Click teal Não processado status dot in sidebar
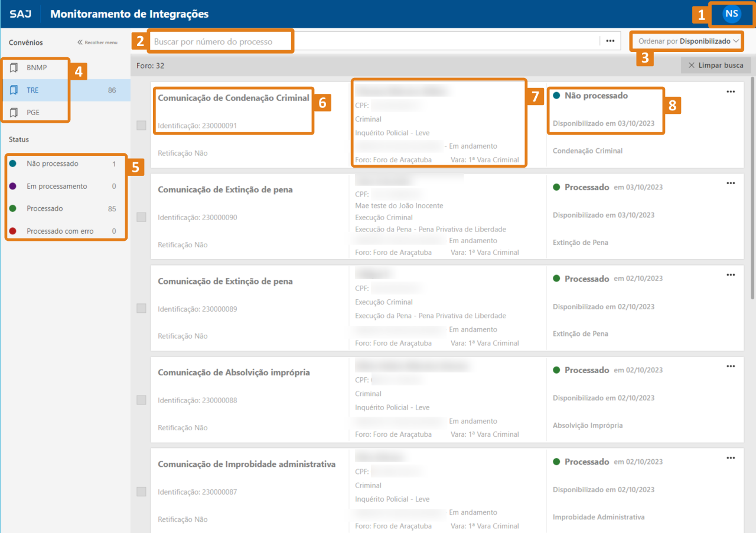This screenshot has width=756, height=533. [13, 164]
